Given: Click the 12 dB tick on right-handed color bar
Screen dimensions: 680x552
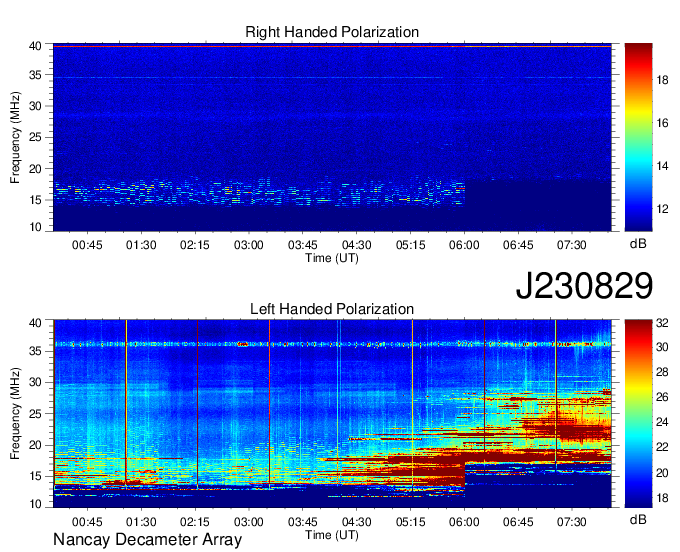Looking at the screenshot, I should pyautogui.click(x=663, y=209).
